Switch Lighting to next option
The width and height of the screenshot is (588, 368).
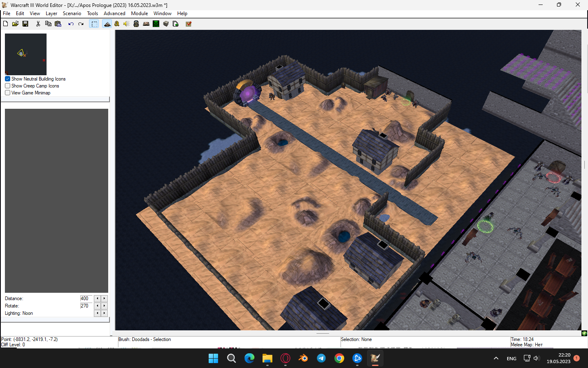pos(104,313)
